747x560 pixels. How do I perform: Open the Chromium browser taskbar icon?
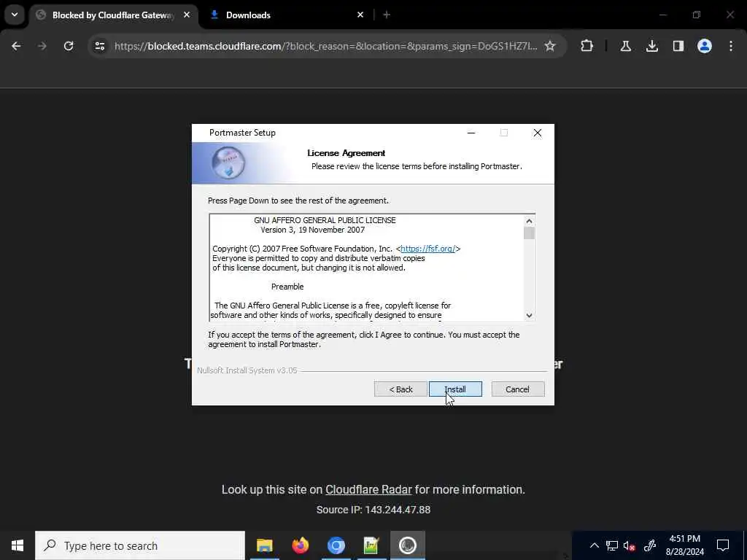point(336,545)
